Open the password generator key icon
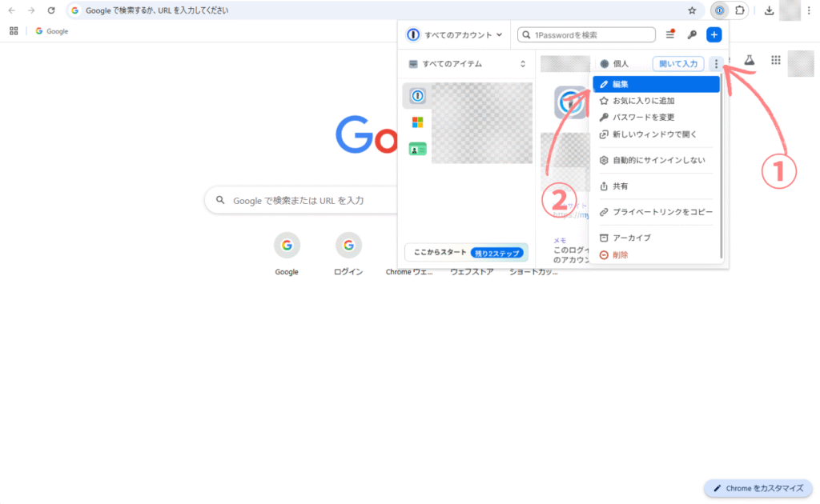The height and width of the screenshot is (504, 820). point(692,34)
